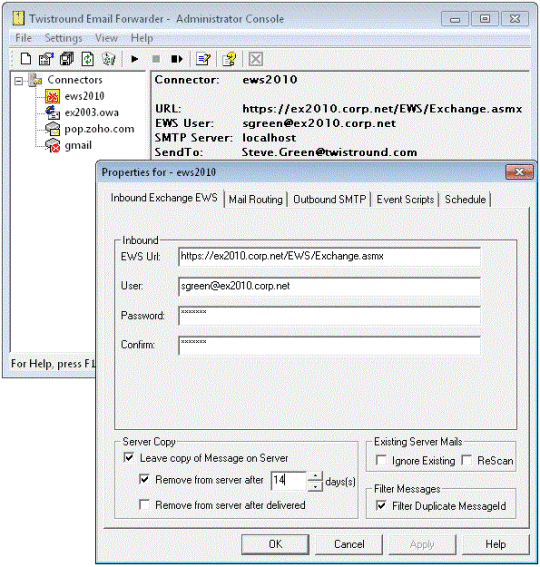This screenshot has width=540, height=567.
Task: Click the User input field
Action: click(x=329, y=286)
